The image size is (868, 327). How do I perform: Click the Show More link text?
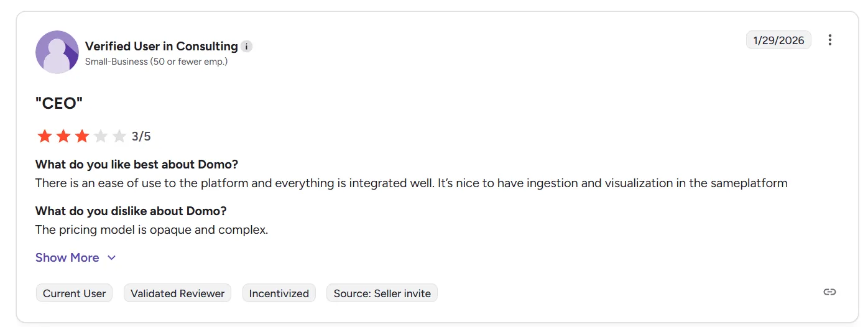67,257
